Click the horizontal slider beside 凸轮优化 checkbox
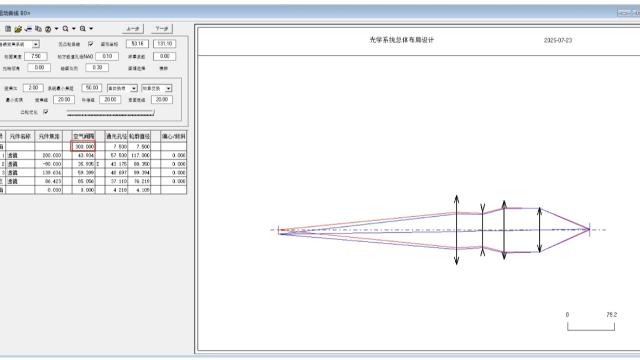The width and height of the screenshot is (640, 360). 111,113
